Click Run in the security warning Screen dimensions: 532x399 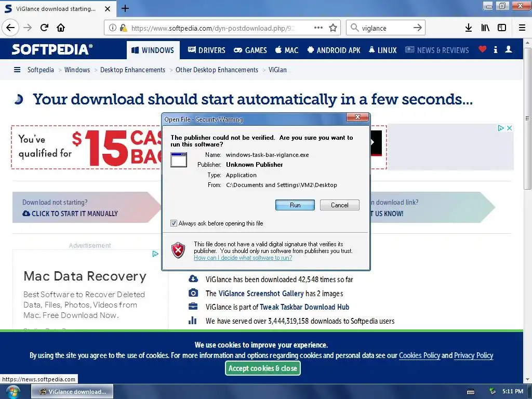(x=295, y=205)
